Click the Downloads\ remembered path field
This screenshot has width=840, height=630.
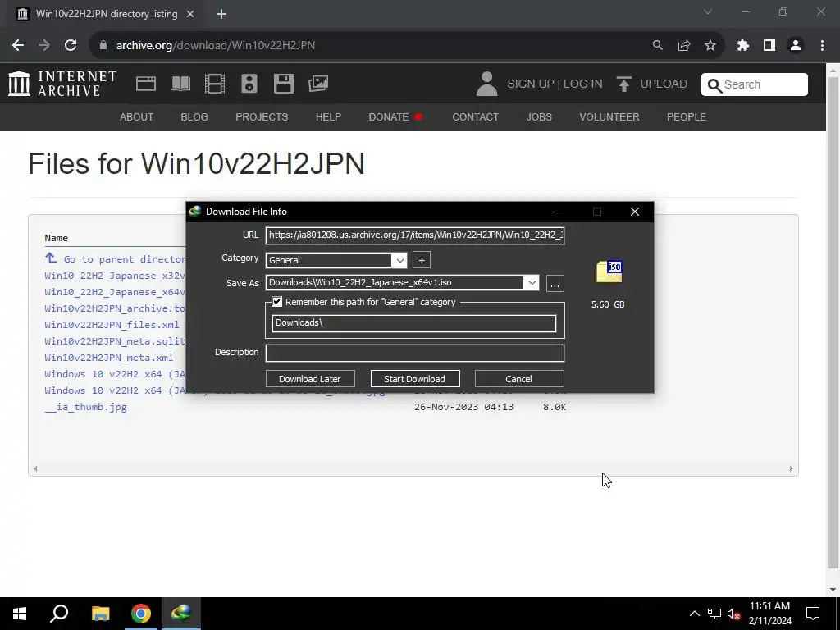pyautogui.click(x=414, y=323)
